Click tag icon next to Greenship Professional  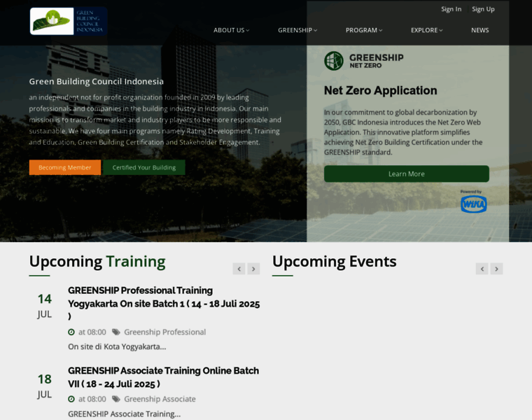point(116,332)
